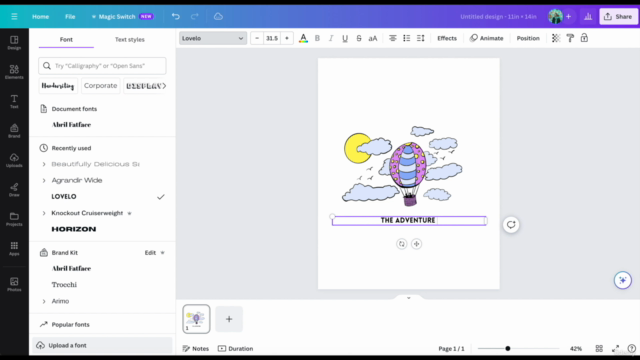Check the cloud save status icon

[x=218, y=16]
